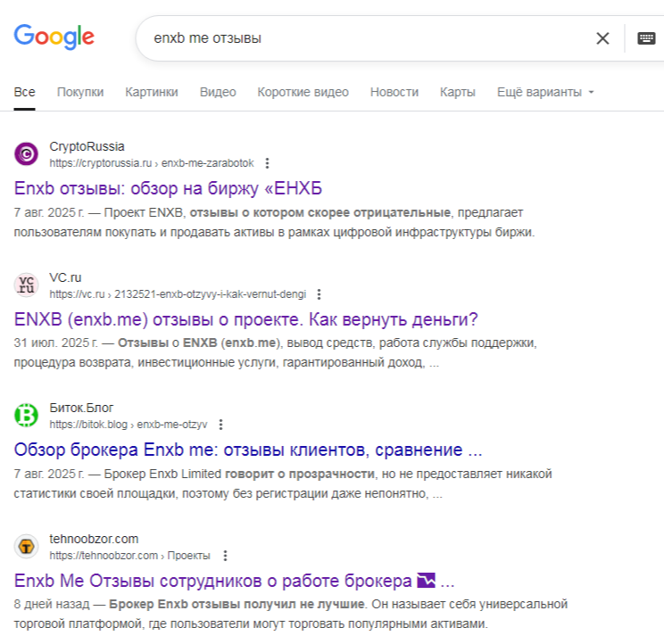Image resolution: width=664 pixels, height=644 pixels.
Task: Click the CryptoRussia site favicon
Action: click(27, 154)
